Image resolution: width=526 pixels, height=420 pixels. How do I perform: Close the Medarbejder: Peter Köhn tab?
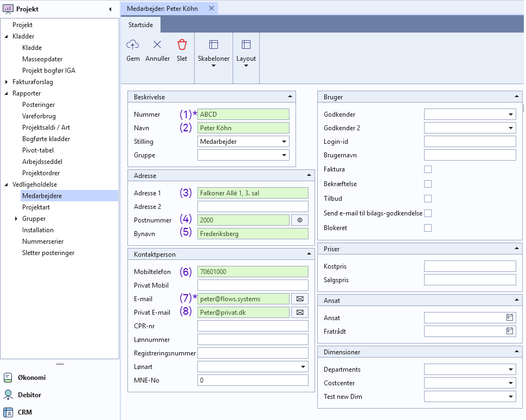tap(211, 8)
